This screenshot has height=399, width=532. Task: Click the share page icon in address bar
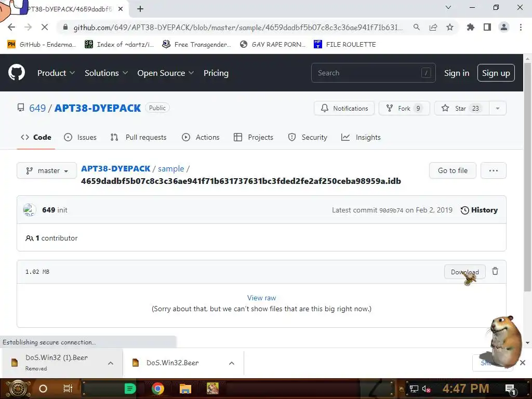click(x=433, y=27)
